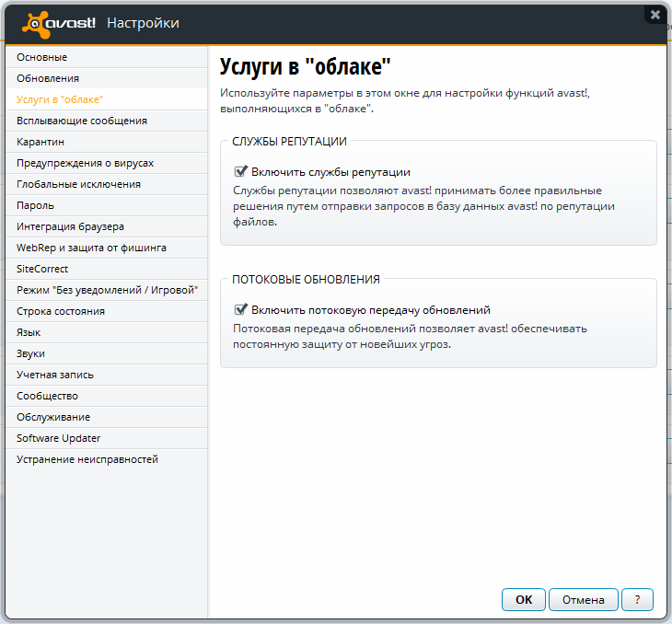Close the settings dialog with X
Image resolution: width=672 pixels, height=624 pixels.
click(x=655, y=15)
